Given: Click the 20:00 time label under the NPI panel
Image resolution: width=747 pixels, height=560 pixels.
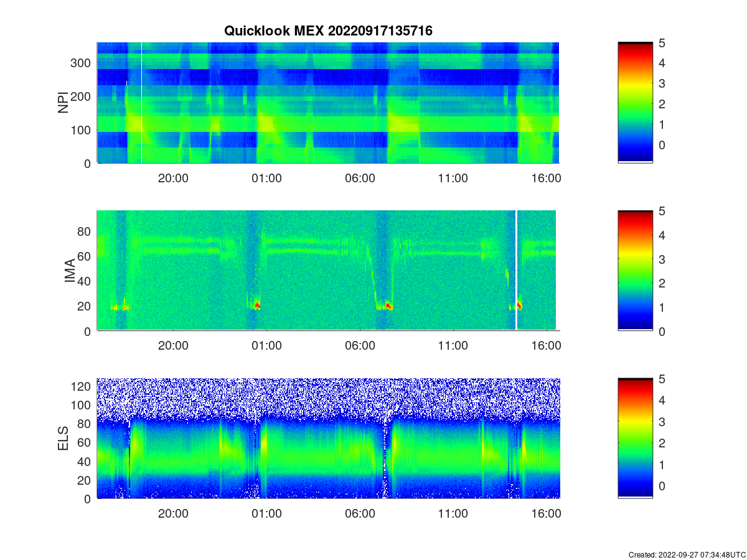Looking at the screenshot, I should coord(173,178).
